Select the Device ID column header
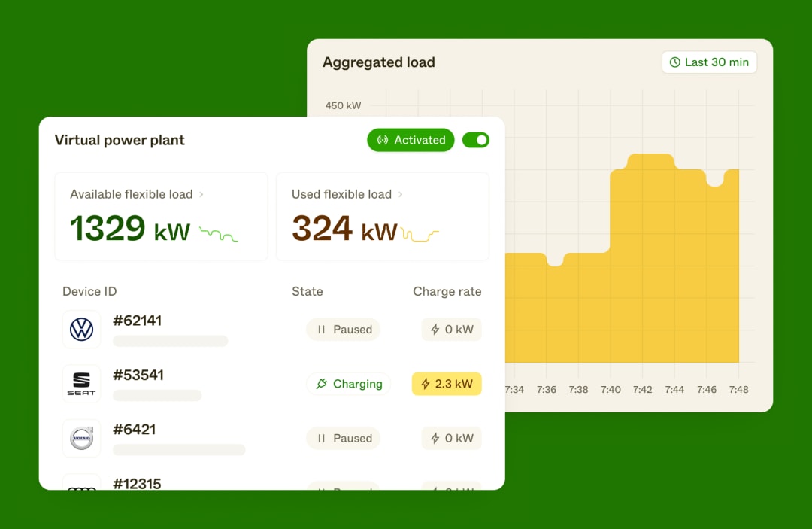Screen dimensions: 812x529 point(89,291)
